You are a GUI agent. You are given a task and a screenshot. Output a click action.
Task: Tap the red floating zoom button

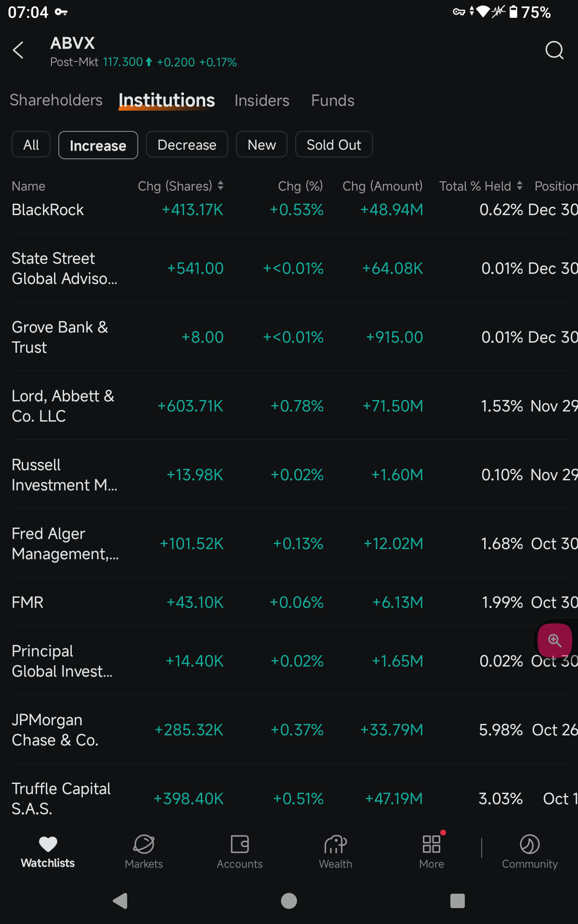(554, 641)
